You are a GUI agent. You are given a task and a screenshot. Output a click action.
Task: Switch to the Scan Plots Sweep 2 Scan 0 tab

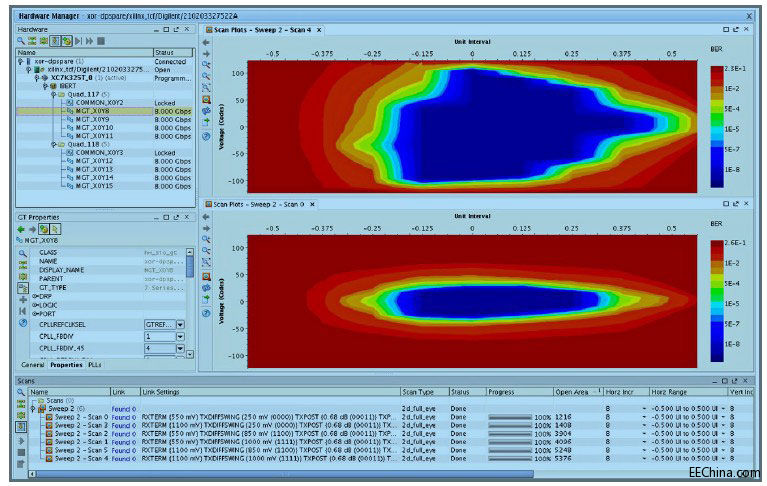click(259, 204)
